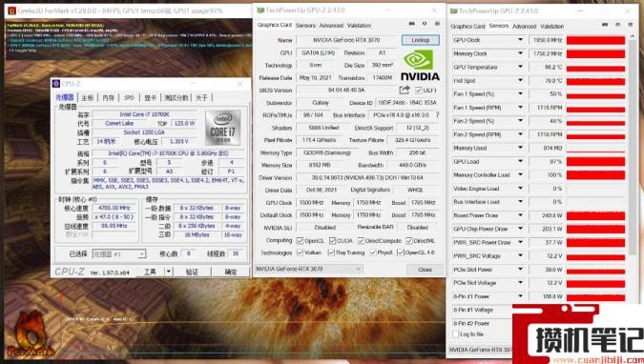Click the NVIDIA logo in GPU-Z
Image resolution: width=644 pixels, height=364 pixels.
420,66
